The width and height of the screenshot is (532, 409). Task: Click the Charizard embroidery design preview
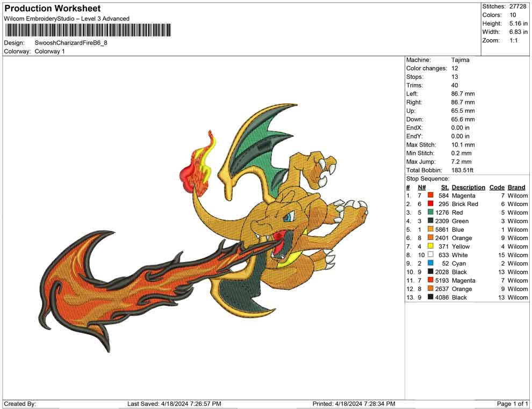pyautogui.click(x=204, y=228)
